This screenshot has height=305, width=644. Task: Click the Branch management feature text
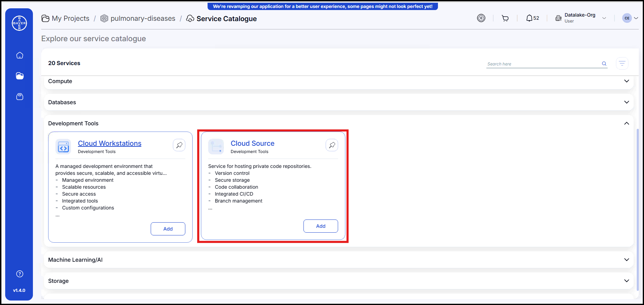point(238,201)
